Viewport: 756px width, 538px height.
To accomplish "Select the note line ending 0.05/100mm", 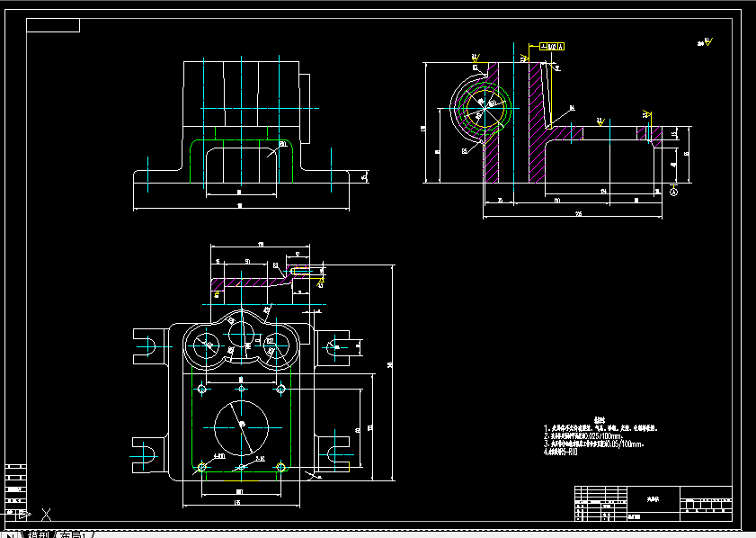I will [594, 444].
